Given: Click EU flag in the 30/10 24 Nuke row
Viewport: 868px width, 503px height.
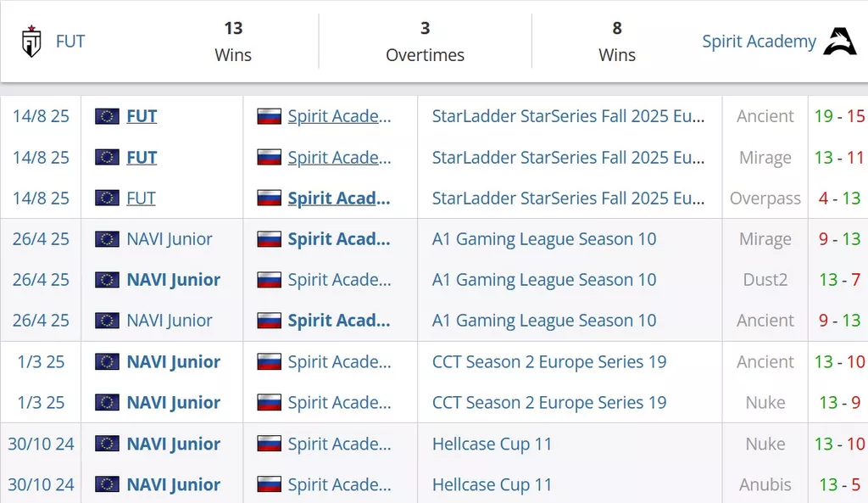Looking at the screenshot, I should click(107, 444).
